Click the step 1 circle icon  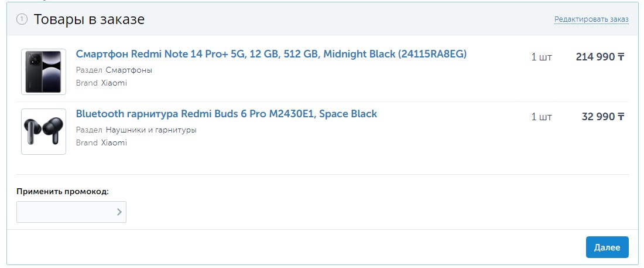pos(22,19)
